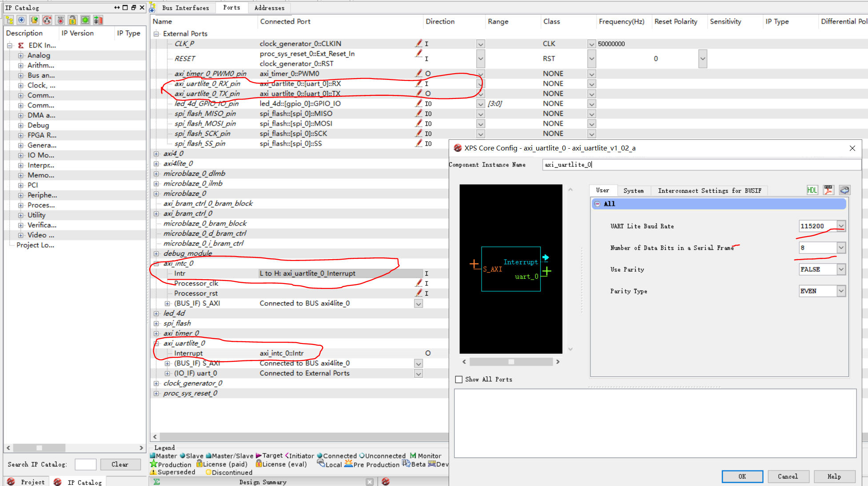This screenshot has height=486, width=868.
Task: Expand the (IO_IF) uart_0 node
Action: coord(167,373)
